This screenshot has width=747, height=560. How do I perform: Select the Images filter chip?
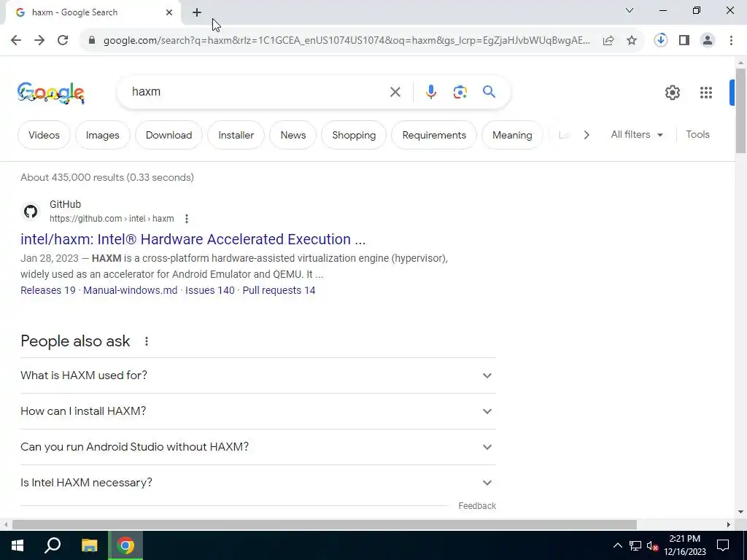102,135
